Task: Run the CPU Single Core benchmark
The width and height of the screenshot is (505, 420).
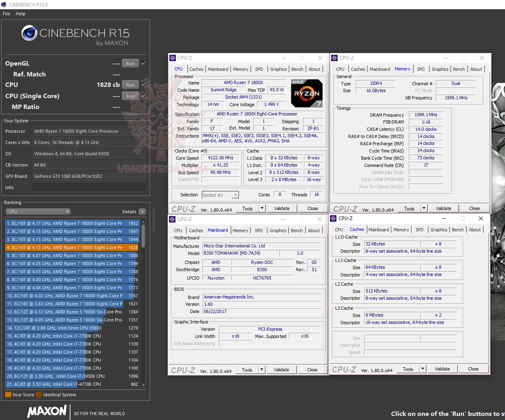Action: 130,96
